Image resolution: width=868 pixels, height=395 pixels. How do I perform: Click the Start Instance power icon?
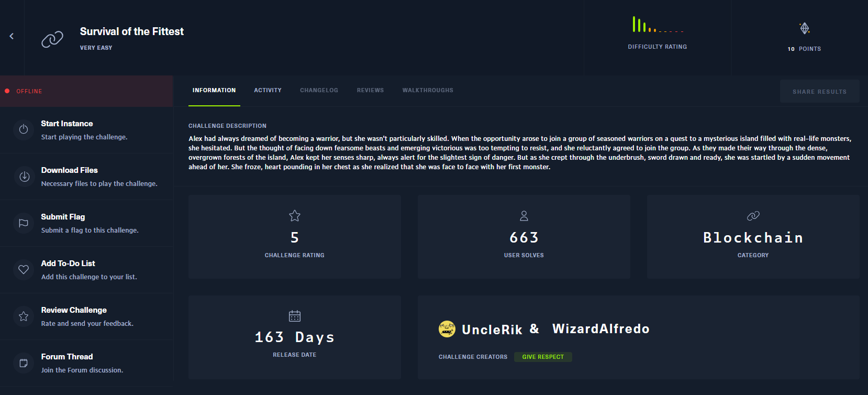pyautogui.click(x=24, y=129)
